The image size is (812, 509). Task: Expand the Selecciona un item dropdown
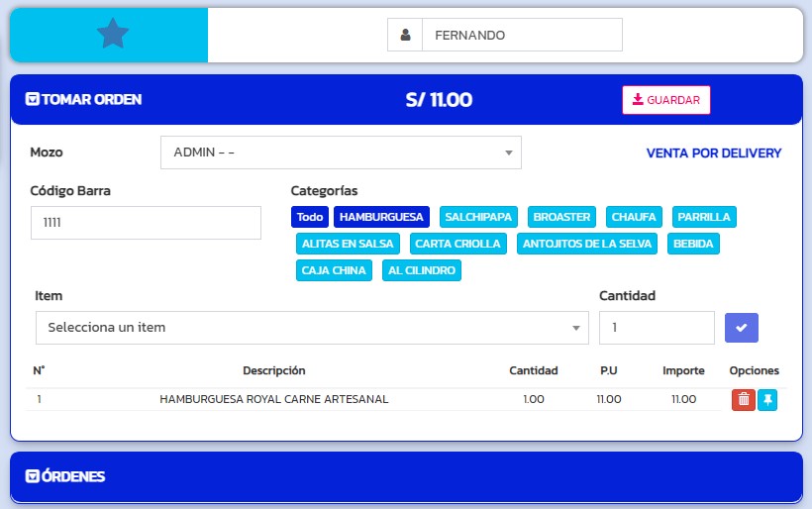click(311, 328)
